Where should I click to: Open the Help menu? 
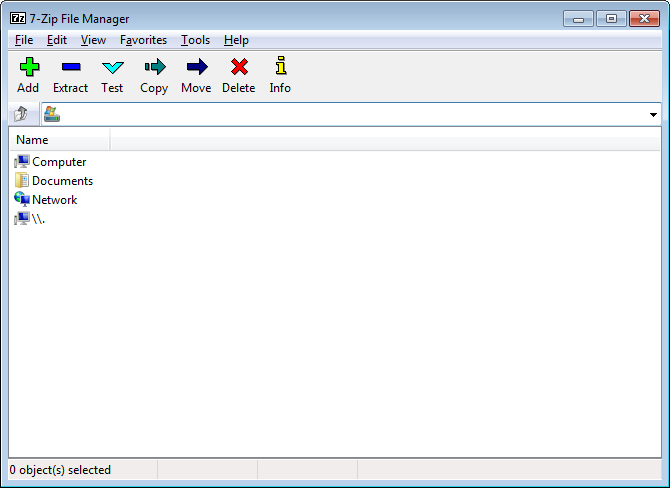click(x=236, y=40)
